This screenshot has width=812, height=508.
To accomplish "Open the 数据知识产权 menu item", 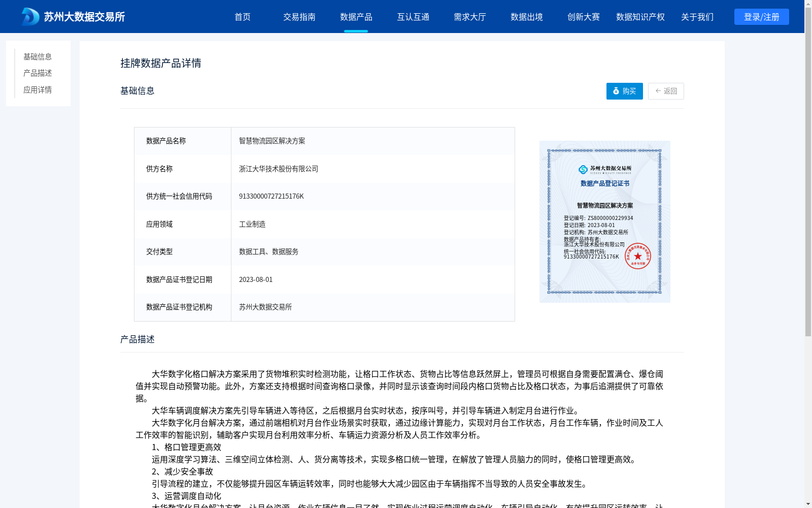I will pyautogui.click(x=640, y=17).
